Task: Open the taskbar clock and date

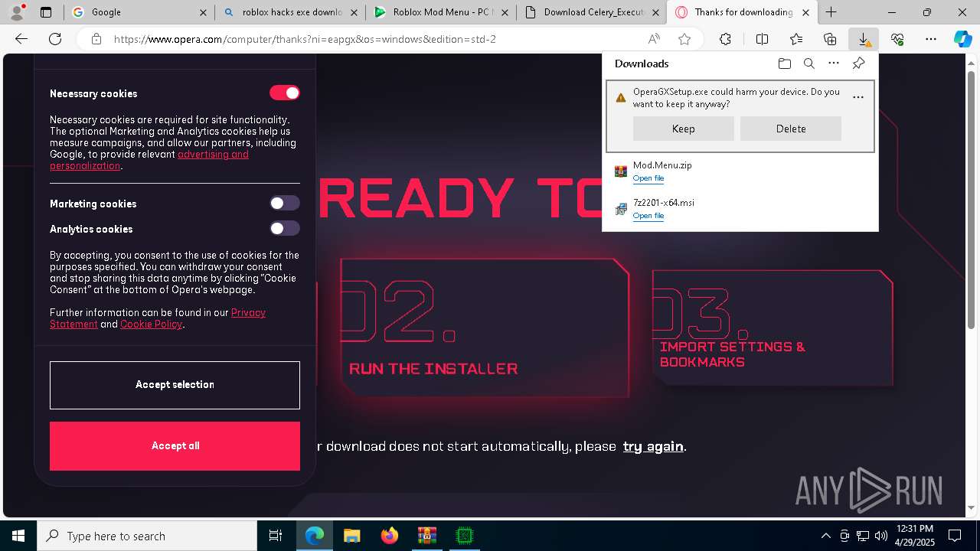Action: click(914, 536)
